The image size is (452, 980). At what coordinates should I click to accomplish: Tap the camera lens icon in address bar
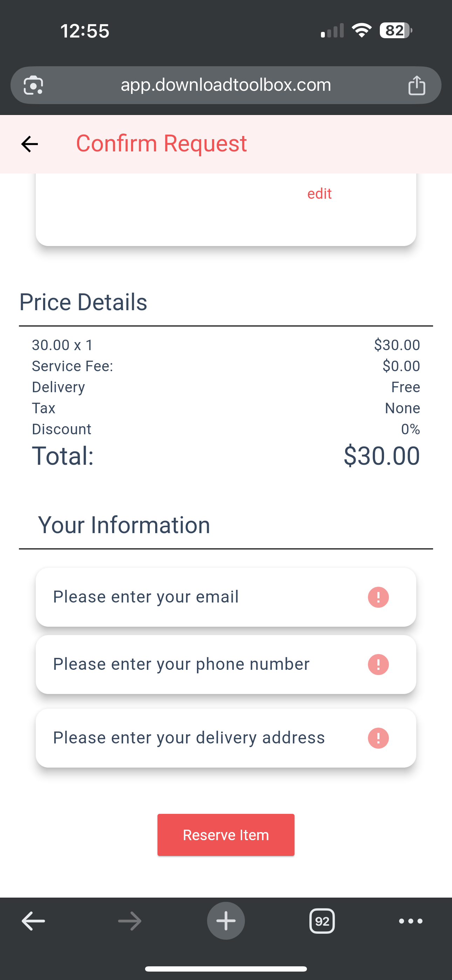pos(34,85)
